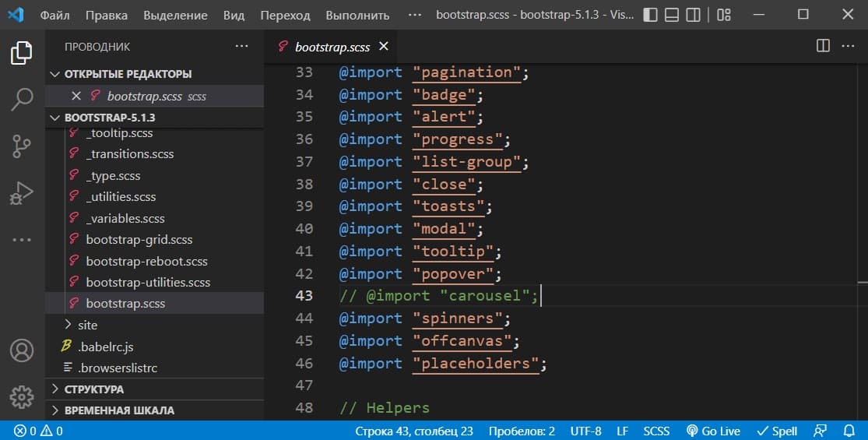The height and width of the screenshot is (440, 868).
Task: Open the .browserslistrc file
Action: click(x=118, y=368)
